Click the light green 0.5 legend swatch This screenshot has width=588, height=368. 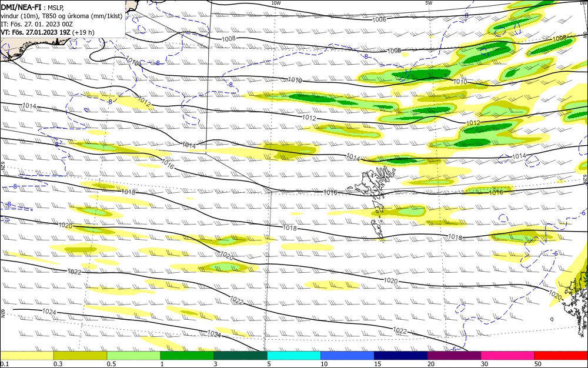[133, 356]
